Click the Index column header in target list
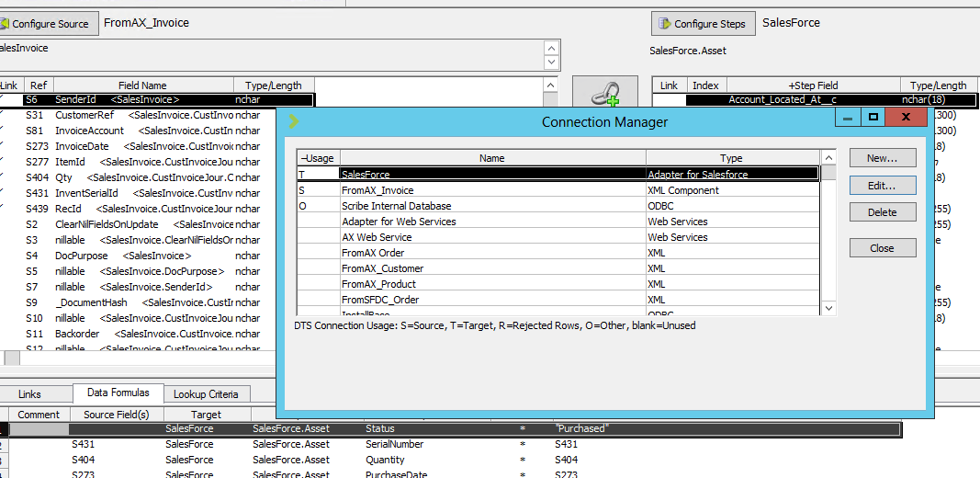This screenshot has width=980, height=478. point(706,85)
